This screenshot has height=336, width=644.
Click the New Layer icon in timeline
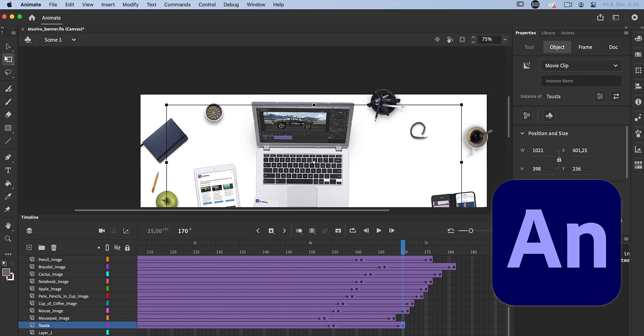coord(29,248)
